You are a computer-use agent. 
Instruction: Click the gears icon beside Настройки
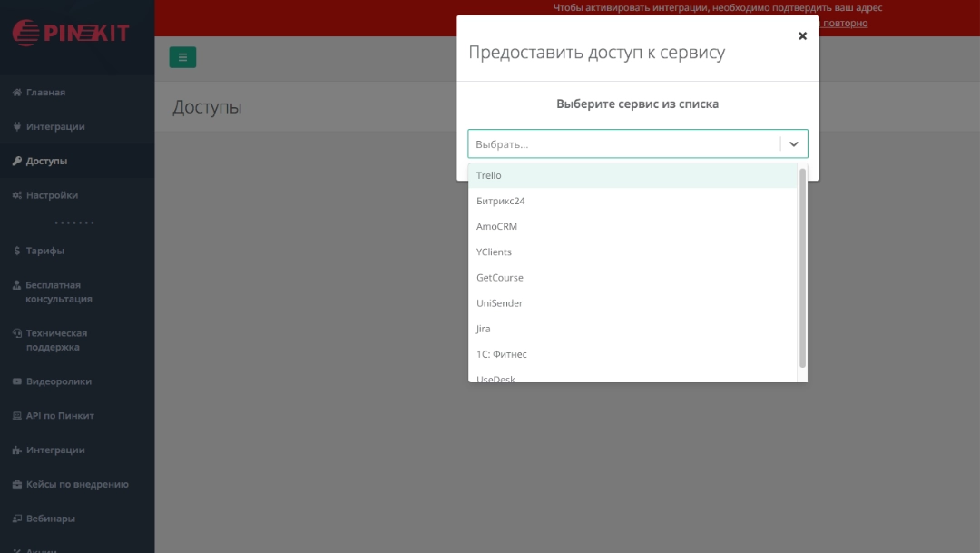[x=16, y=195]
